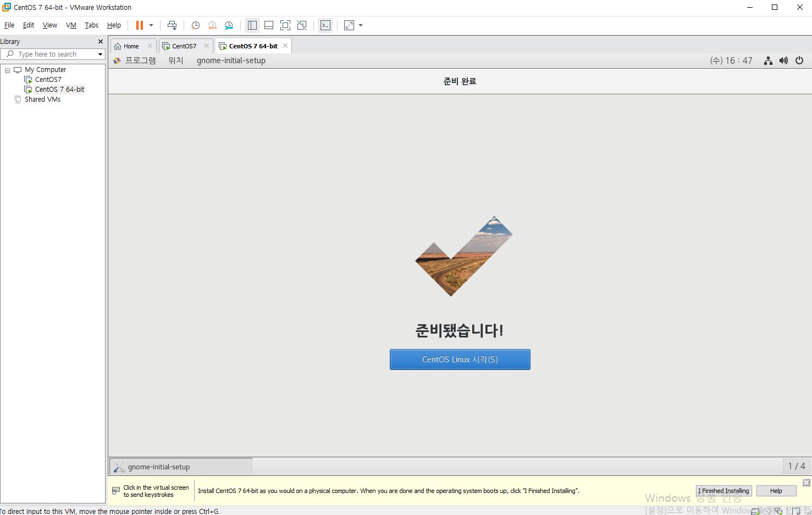The height and width of the screenshot is (515, 812).
Task: Select CentOS 7 64-bit in the library
Action: click(x=60, y=90)
